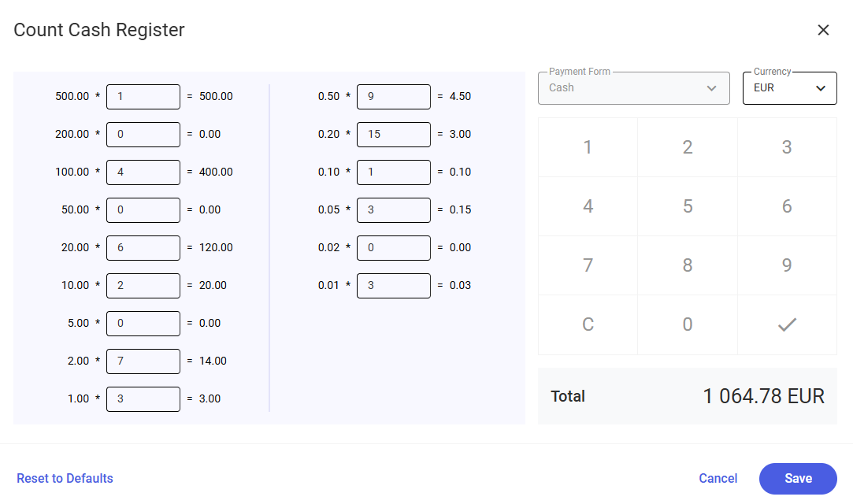Click Save button
The height and width of the screenshot is (504, 853).
[797, 479]
